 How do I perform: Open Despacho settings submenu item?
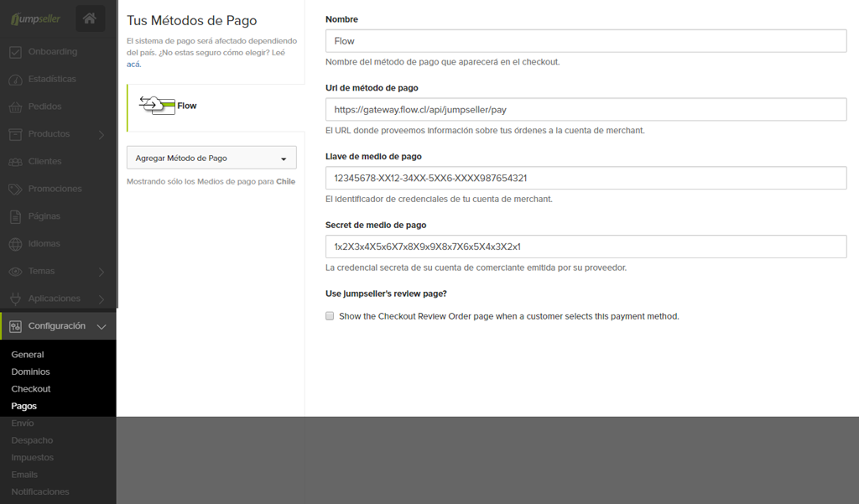point(33,440)
